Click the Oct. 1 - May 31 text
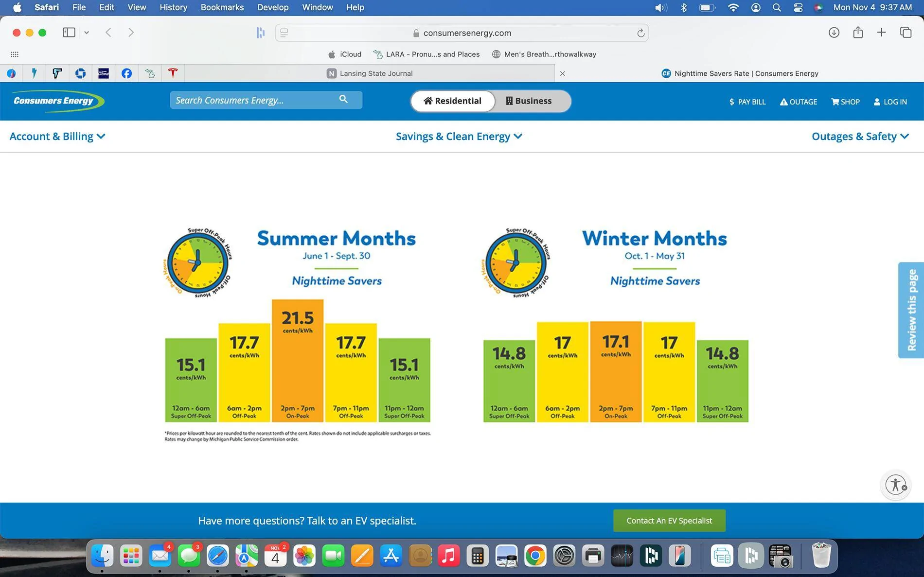 coord(655,256)
